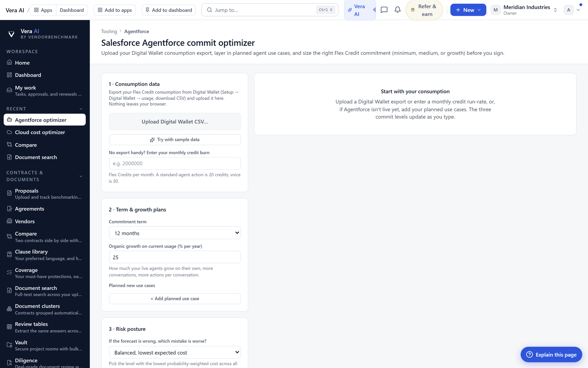Click the Vera AI logo in sidebar
Image resolution: width=588 pixels, height=368 pixels.
(x=11, y=34)
